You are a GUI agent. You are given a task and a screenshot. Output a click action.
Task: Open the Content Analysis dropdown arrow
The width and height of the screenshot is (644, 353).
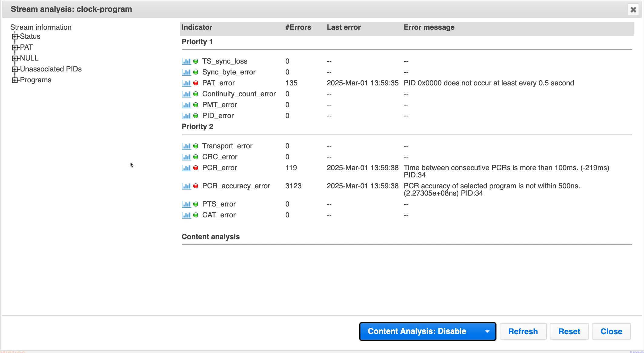pos(487,332)
